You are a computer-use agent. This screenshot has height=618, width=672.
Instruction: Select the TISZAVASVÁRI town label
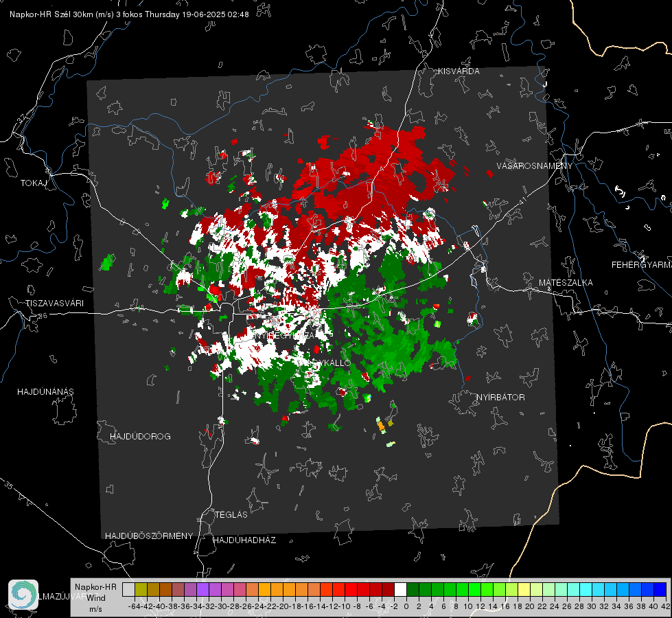[54, 304]
